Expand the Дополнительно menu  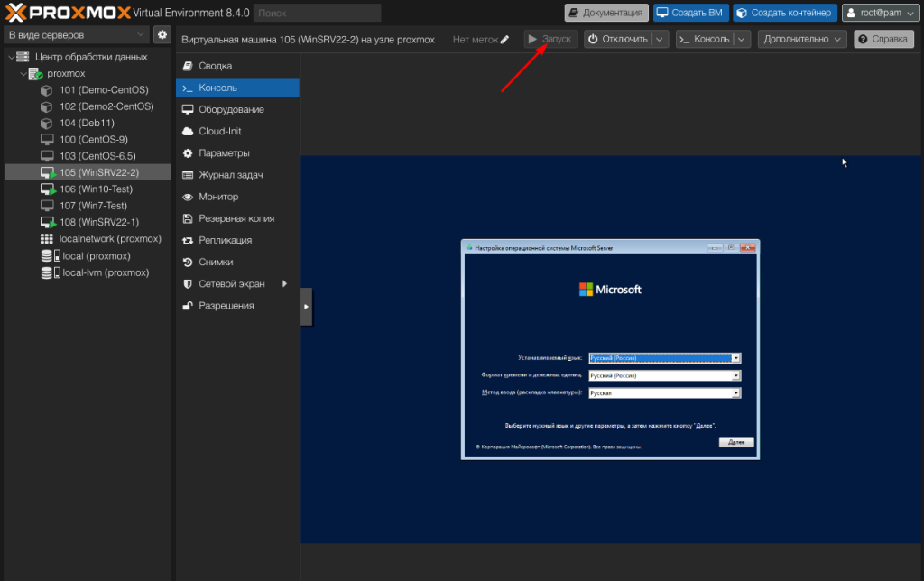802,40
